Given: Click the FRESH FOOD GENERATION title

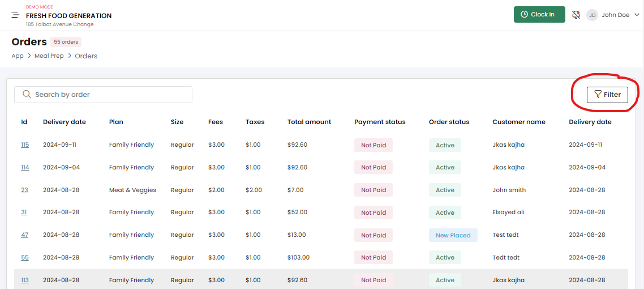Looking at the screenshot, I should coord(68,16).
